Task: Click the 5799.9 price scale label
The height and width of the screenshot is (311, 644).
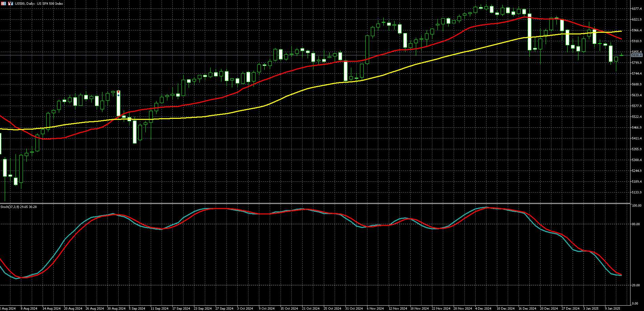Action: [x=637, y=63]
